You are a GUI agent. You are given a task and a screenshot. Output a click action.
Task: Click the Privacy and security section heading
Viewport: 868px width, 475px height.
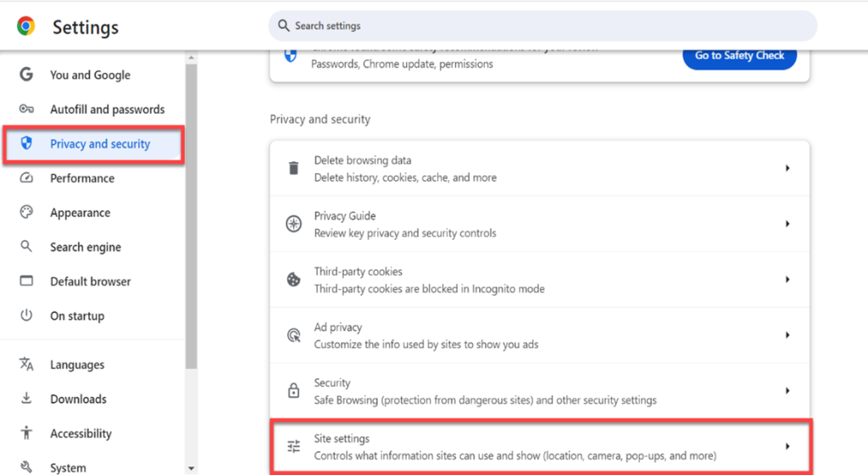tap(320, 119)
